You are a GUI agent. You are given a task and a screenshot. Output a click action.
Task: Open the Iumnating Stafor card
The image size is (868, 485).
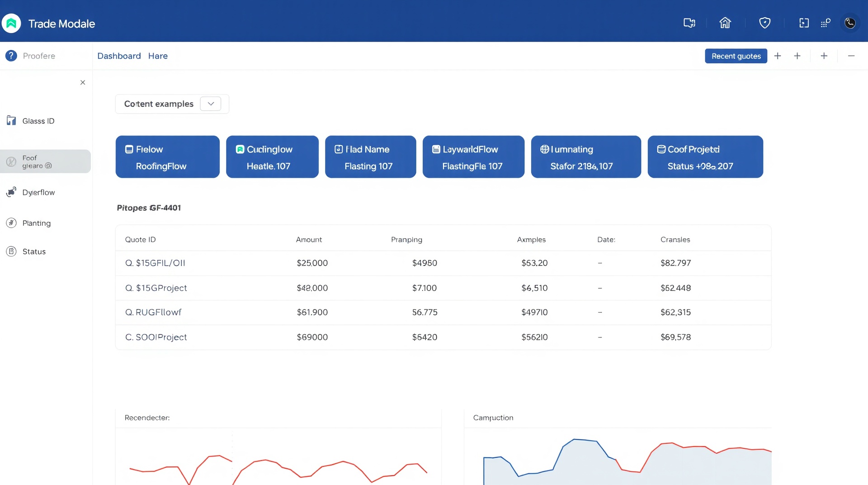[586, 157]
